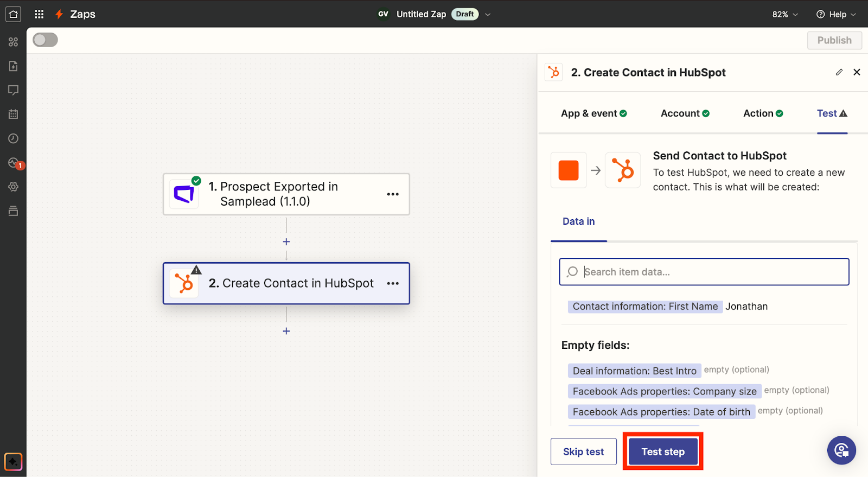Viewport: 868px width, 477px height.
Task: Open step 2 three-dot menu
Action: point(393,283)
